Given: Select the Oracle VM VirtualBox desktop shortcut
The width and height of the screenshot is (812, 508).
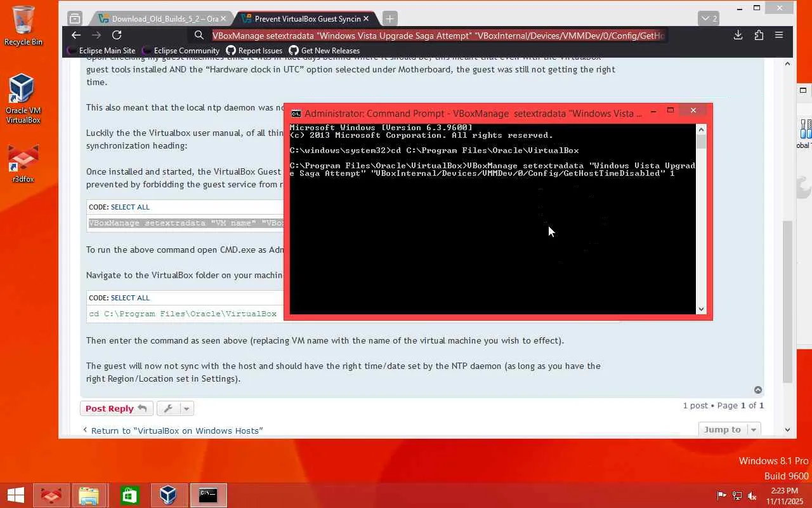Looking at the screenshot, I should tap(23, 98).
